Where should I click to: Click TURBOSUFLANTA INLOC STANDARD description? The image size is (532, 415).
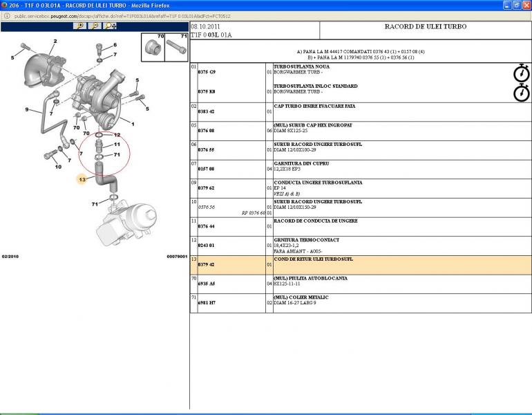(316, 86)
